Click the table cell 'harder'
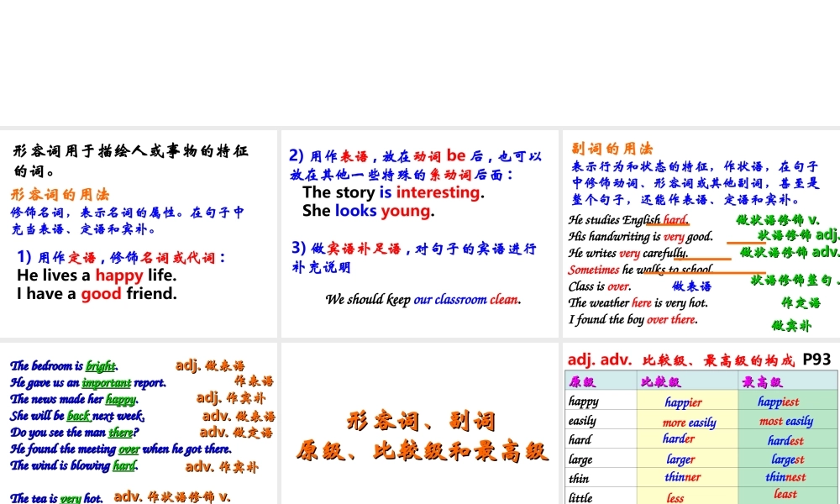This screenshot has width=840, height=504. (x=678, y=438)
